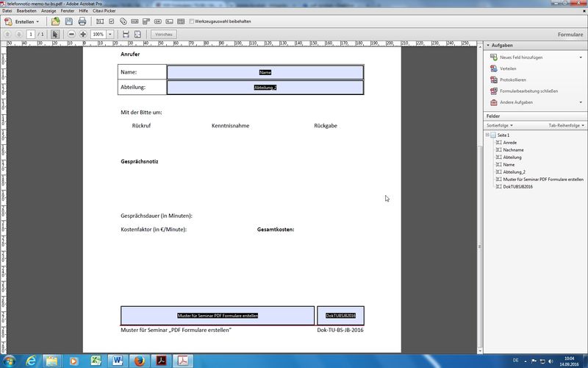Select the button form field tool
Viewport: 588px width, 368px height.
click(158, 21)
